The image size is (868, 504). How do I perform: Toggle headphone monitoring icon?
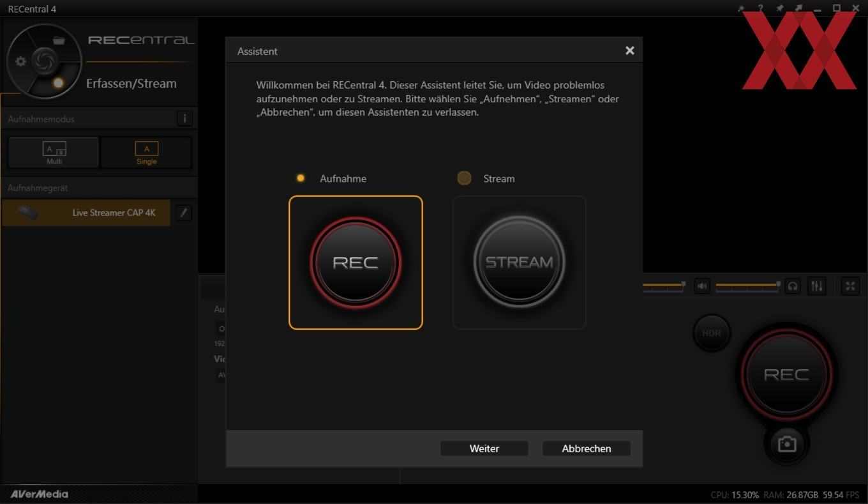click(x=793, y=286)
